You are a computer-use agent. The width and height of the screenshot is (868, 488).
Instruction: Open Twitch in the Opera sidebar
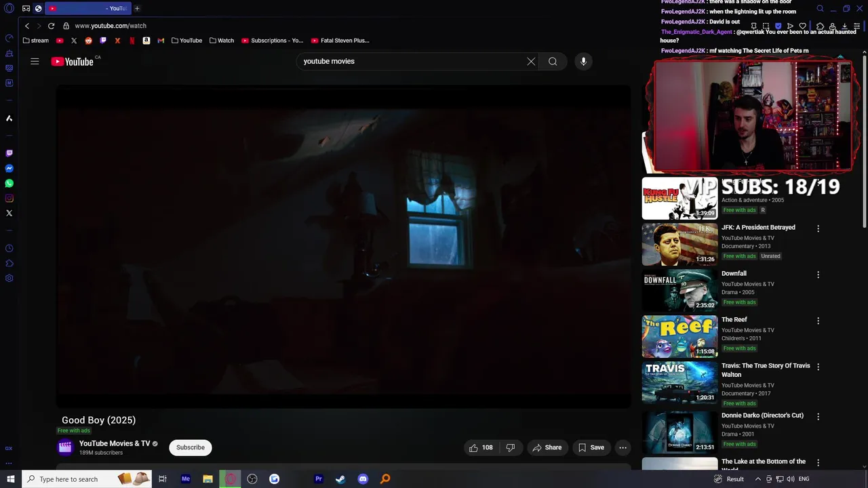point(9,153)
